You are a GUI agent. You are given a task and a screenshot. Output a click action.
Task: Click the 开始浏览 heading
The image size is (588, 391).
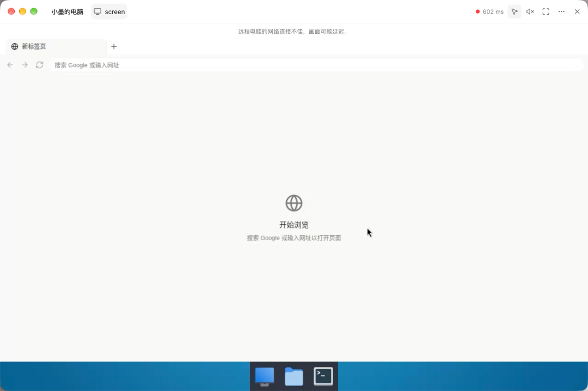(x=294, y=225)
